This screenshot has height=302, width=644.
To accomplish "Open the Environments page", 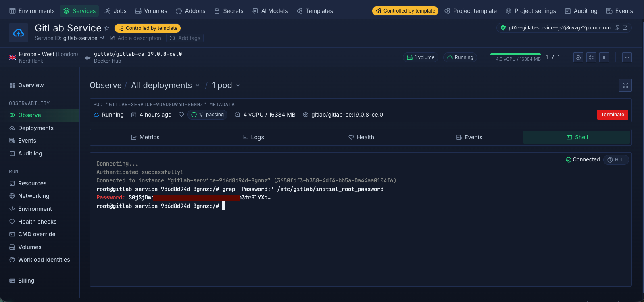I will tap(32, 11).
